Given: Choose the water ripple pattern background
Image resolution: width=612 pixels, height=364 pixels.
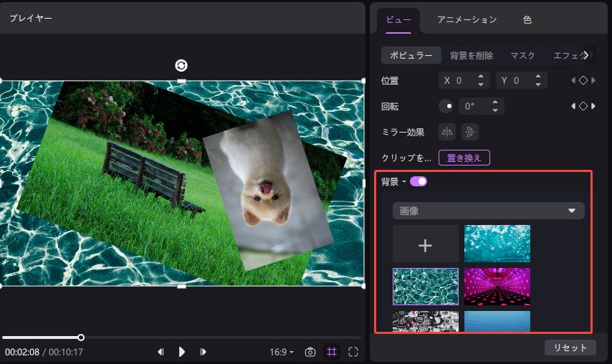Looking at the screenshot, I should (426, 287).
